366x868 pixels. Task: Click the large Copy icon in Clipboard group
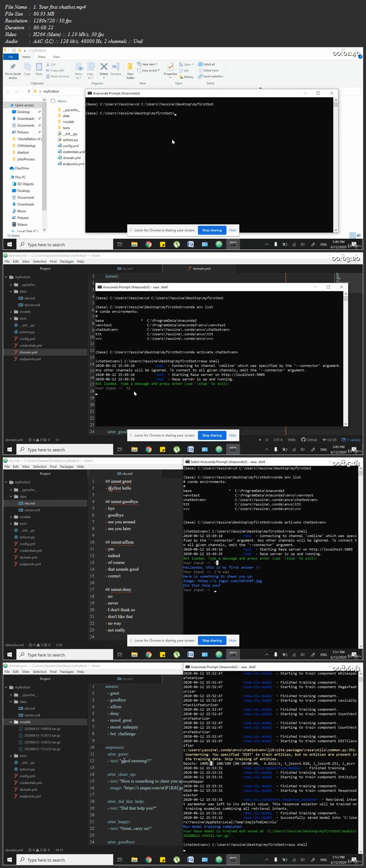[27, 69]
